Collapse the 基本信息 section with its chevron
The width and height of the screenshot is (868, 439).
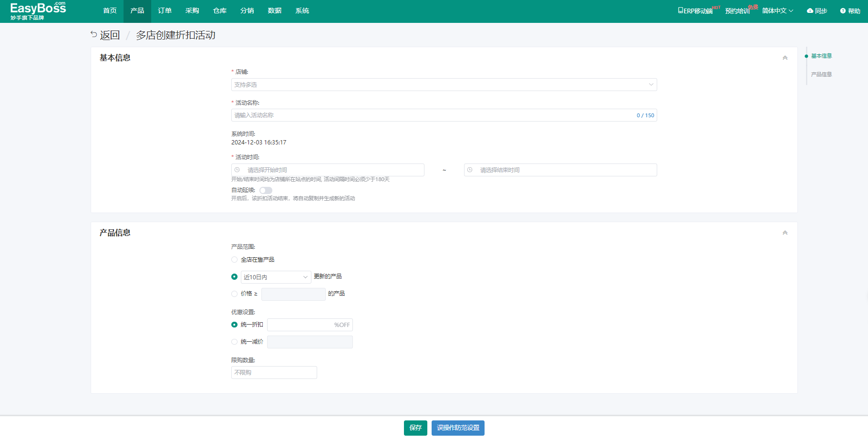(x=785, y=58)
